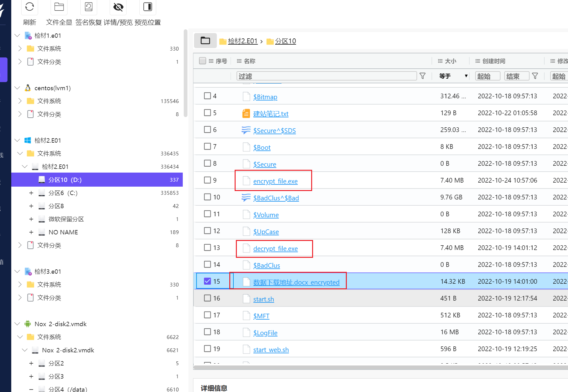Click the 序号 column sort icon
Viewport: 568px width, 392px height.
tap(211, 61)
